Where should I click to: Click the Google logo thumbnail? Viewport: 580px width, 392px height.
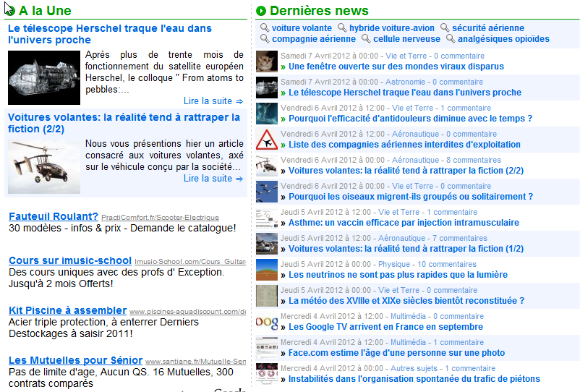pyautogui.click(x=267, y=322)
